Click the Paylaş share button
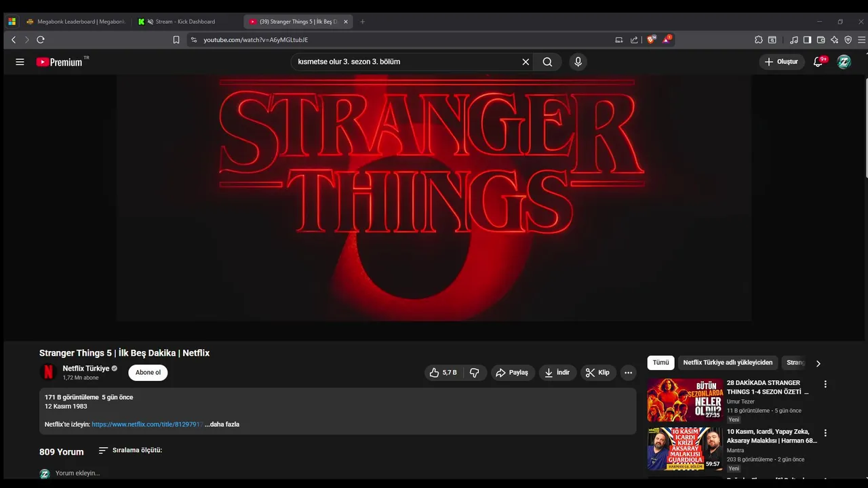The height and width of the screenshot is (488, 868). coord(513,373)
